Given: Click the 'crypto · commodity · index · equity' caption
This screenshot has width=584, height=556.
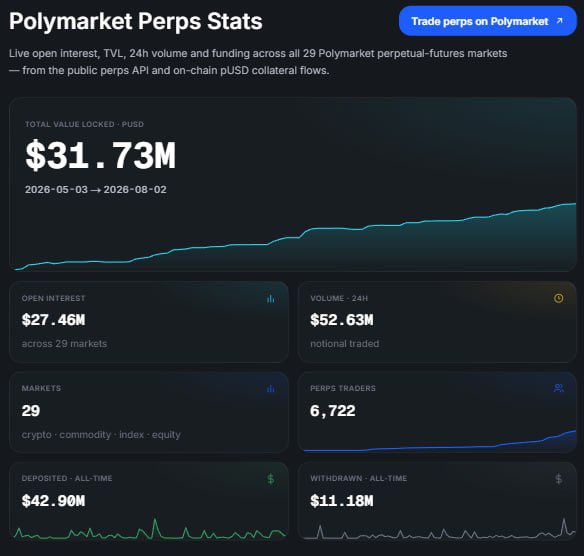Looking at the screenshot, I should [101, 435].
